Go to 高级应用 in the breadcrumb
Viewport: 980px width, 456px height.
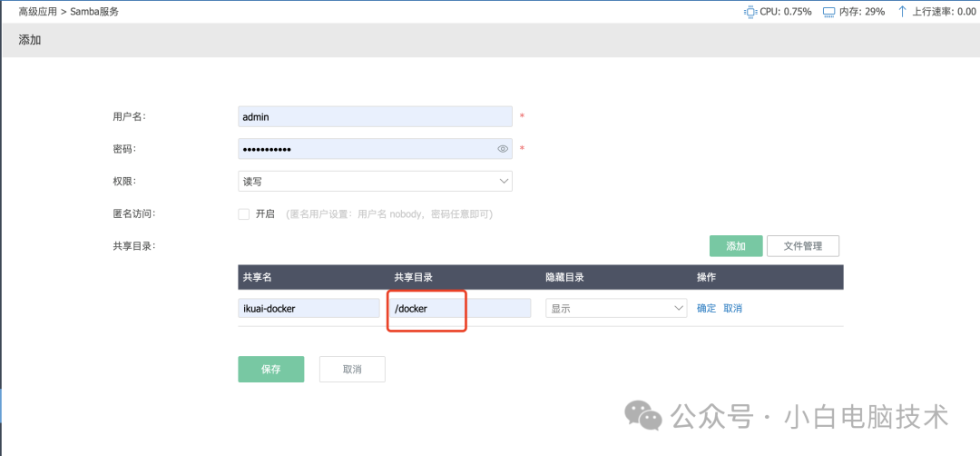pos(38,11)
